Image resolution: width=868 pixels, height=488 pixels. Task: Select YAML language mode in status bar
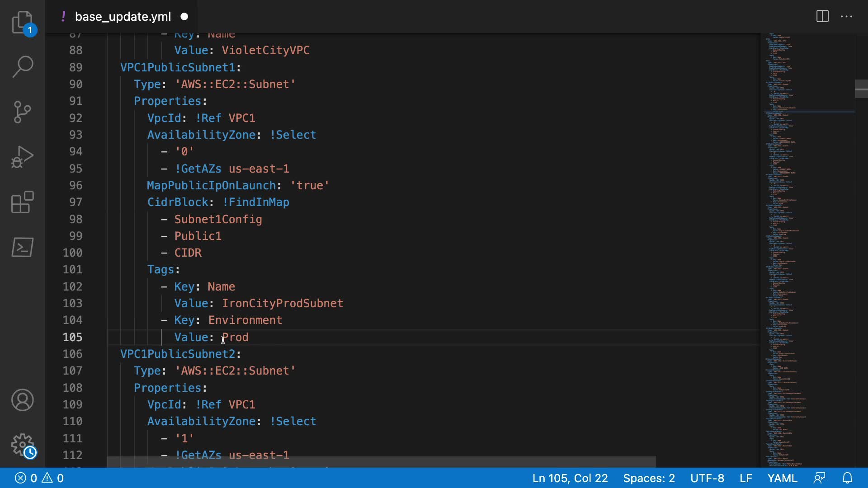[x=782, y=478]
